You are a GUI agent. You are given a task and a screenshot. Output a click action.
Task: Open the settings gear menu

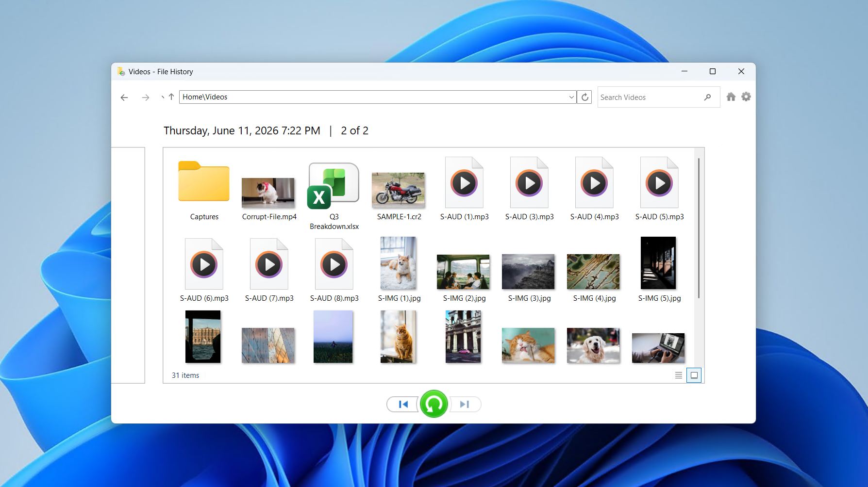(746, 97)
